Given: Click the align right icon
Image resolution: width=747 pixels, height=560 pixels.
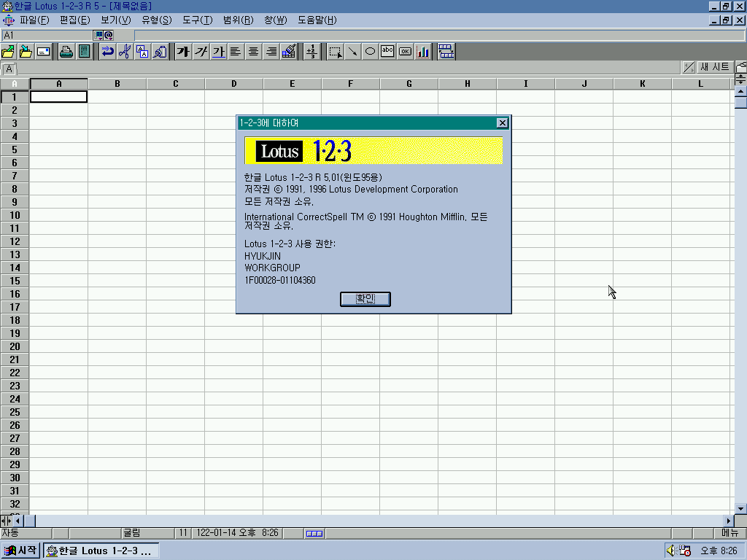Looking at the screenshot, I should (271, 52).
